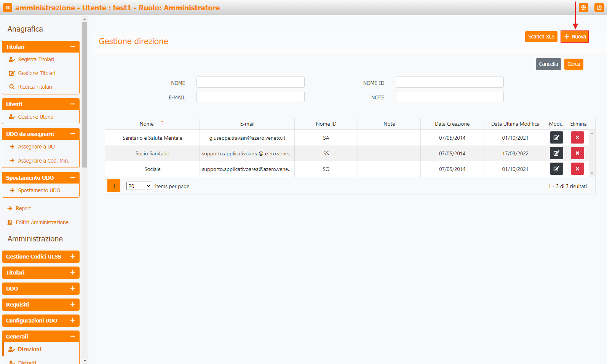Delete the Socio Sanitario row
607x364 pixels.
[x=577, y=153]
